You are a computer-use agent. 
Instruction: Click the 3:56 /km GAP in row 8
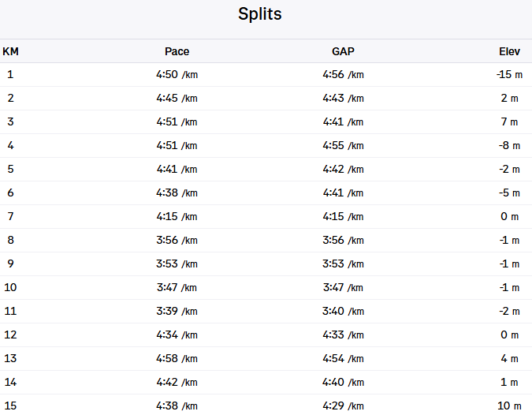click(343, 240)
